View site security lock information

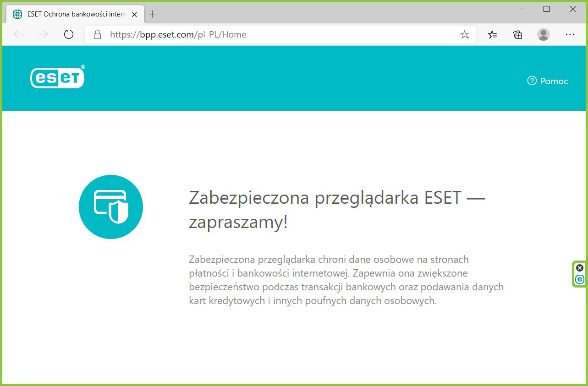(x=97, y=34)
